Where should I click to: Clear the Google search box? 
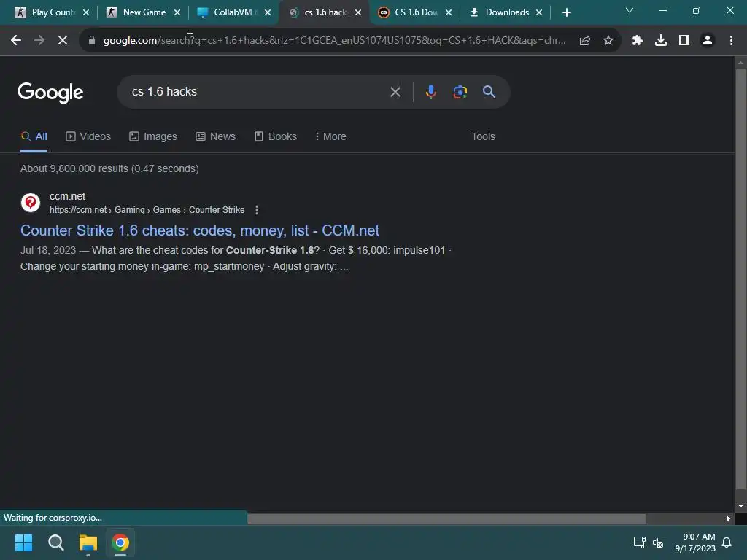395,92
